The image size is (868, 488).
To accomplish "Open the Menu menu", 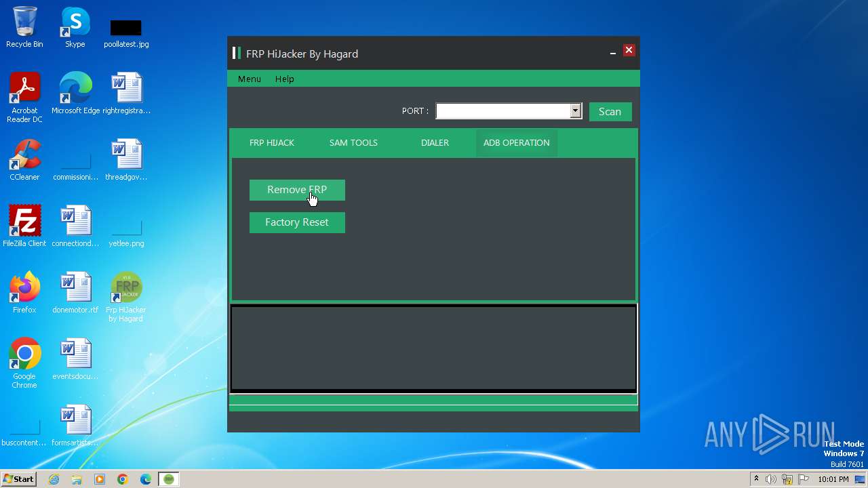I will [x=250, y=79].
